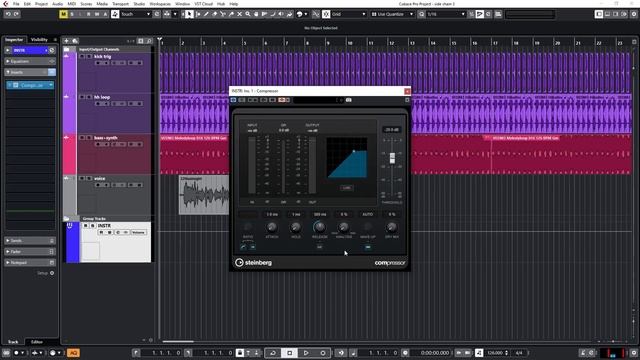Select the Zoom magnifier tool

(248, 14)
